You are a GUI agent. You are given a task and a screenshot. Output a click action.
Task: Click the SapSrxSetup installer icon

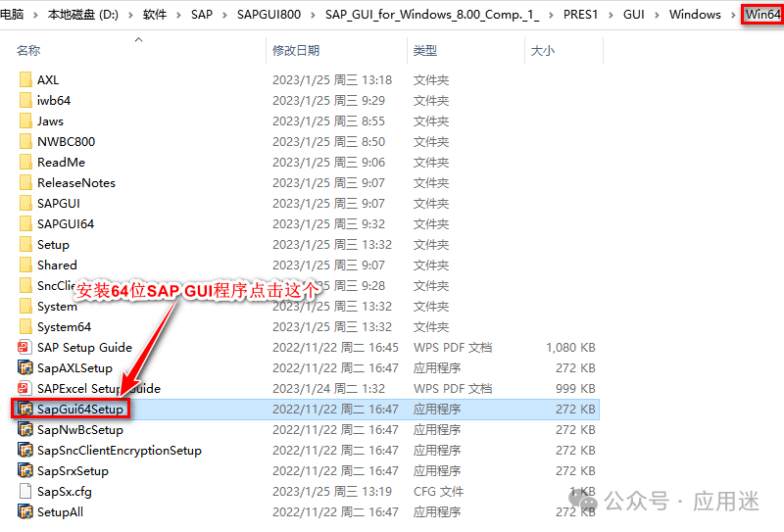pos(25,471)
